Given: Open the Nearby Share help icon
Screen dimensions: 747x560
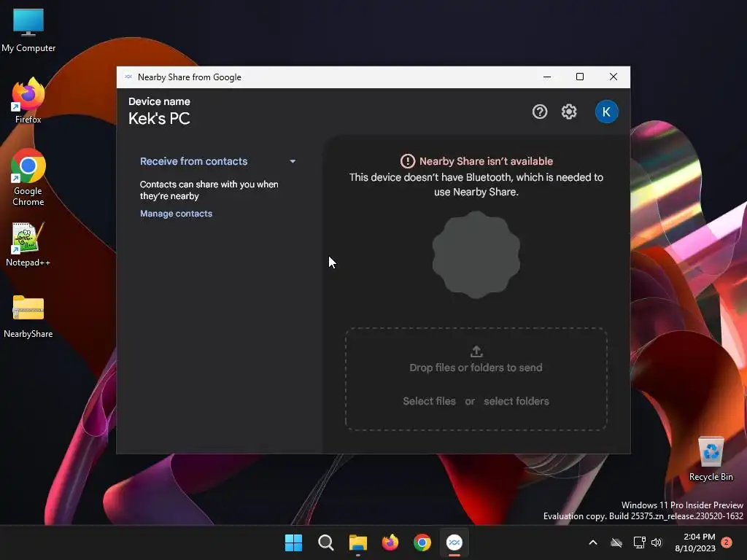Looking at the screenshot, I should pyautogui.click(x=540, y=112).
